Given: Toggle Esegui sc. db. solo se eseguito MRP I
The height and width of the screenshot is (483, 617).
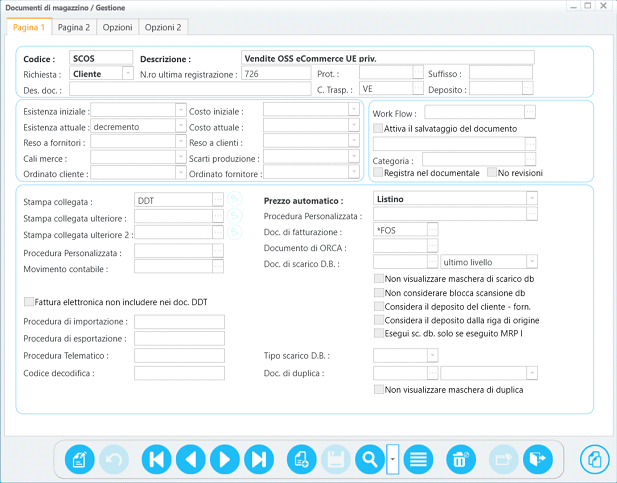Looking at the screenshot, I should point(379,333).
